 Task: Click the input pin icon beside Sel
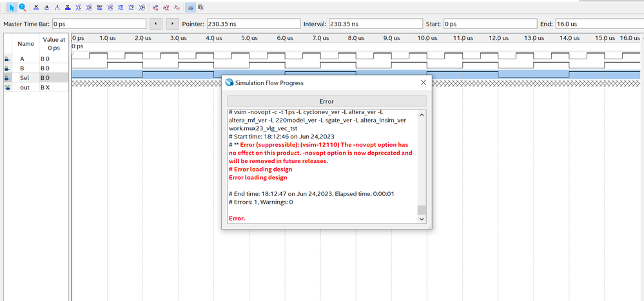7,77
